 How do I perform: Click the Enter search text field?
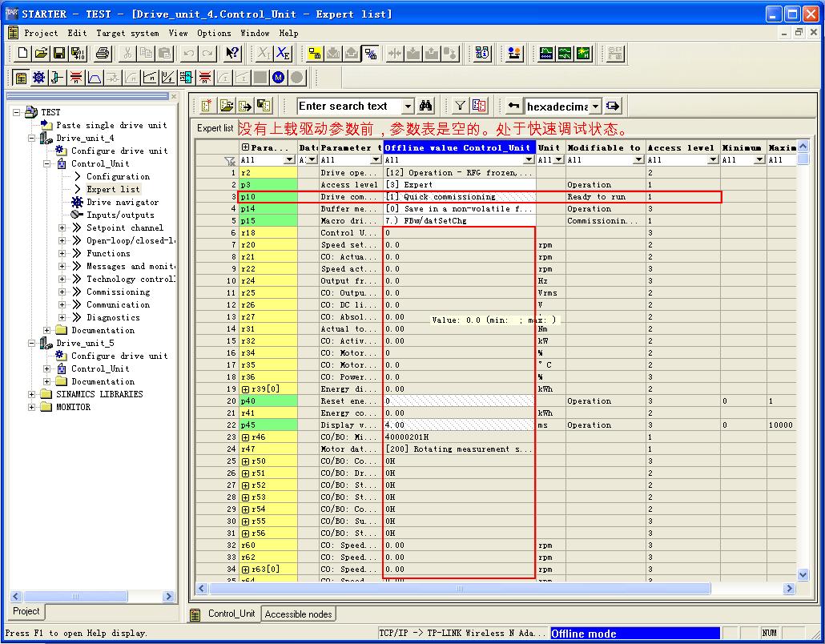click(x=348, y=106)
